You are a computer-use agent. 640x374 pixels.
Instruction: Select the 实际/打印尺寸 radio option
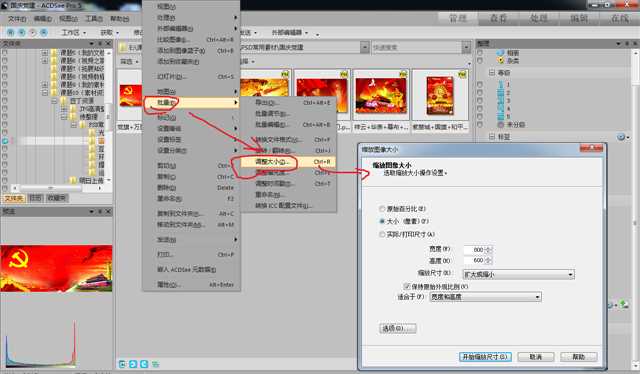coord(382,234)
